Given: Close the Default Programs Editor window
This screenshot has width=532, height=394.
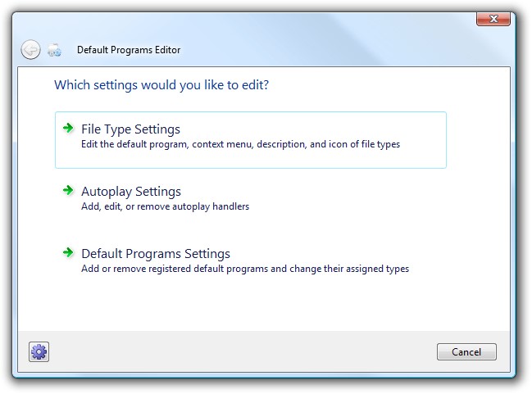Looking at the screenshot, I should pos(493,19).
